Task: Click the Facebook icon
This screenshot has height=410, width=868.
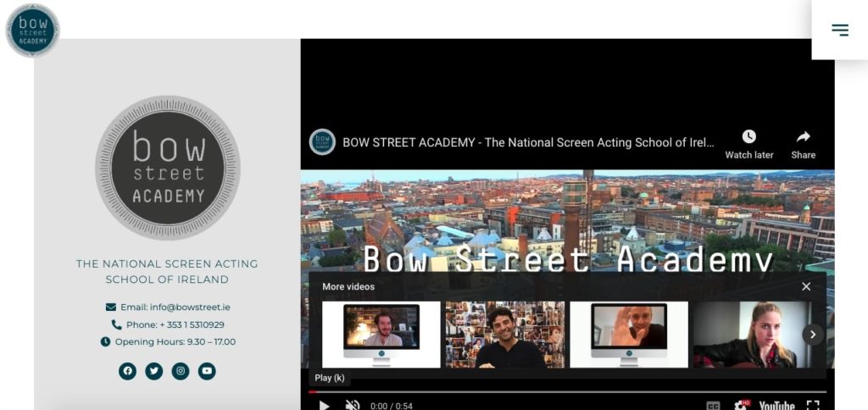Action: [127, 371]
